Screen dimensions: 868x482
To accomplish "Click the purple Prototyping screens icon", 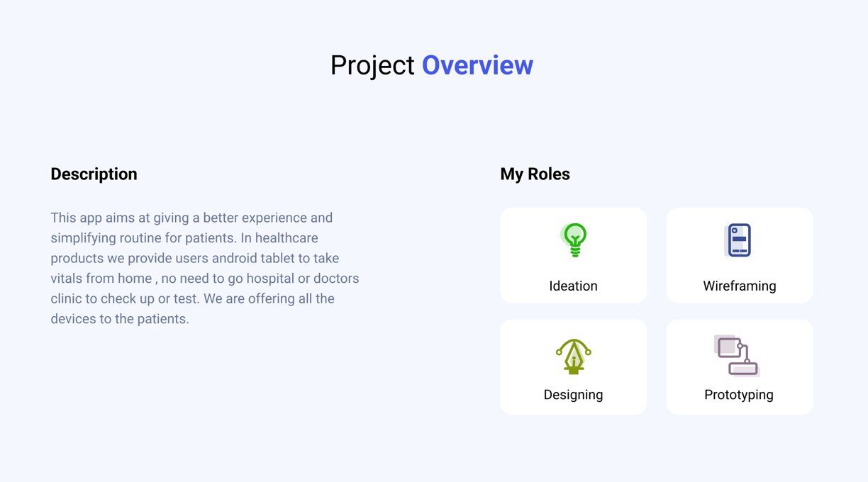I will coord(737,356).
